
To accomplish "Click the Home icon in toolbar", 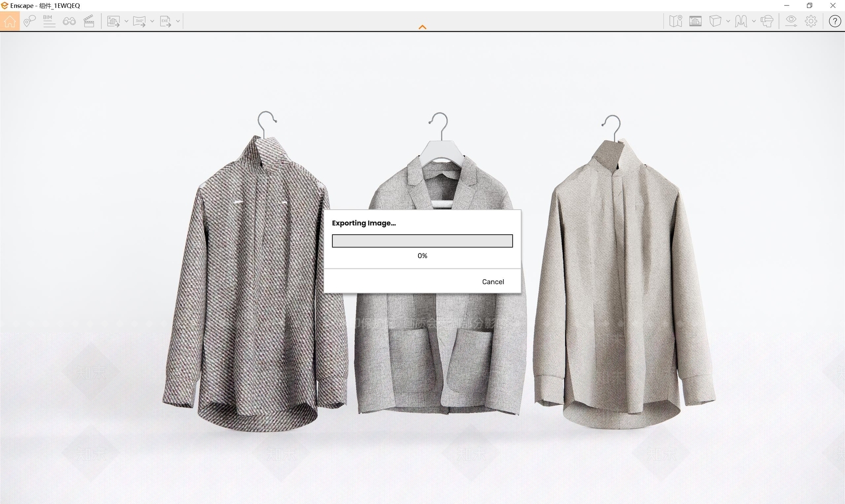I will click(x=10, y=21).
